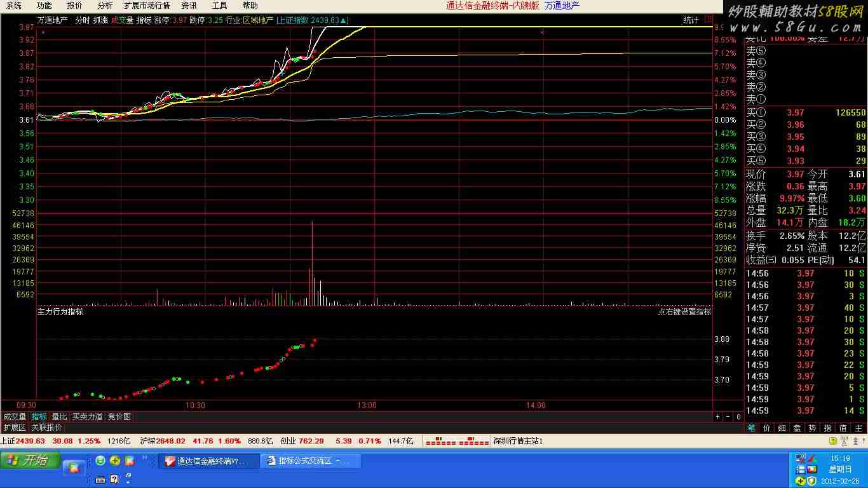The height and width of the screenshot is (488, 868).
Task: Click the 上证指数 2439.63 label
Action: pyautogui.click(x=311, y=20)
